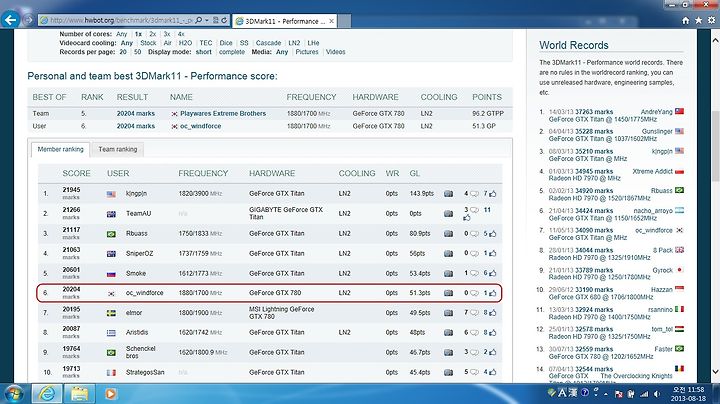Click thumbs-up icon in Smoke row
The image size is (720, 404).
click(493, 273)
